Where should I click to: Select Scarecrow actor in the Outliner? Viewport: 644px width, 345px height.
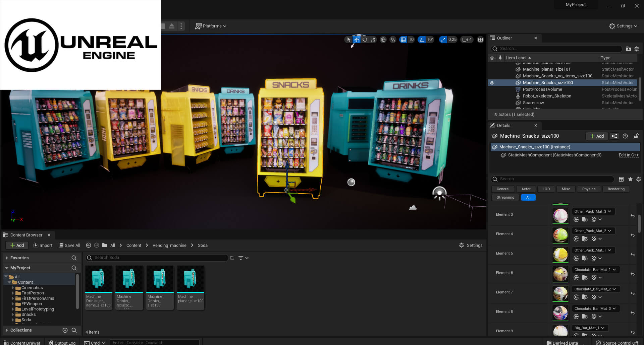(533, 103)
